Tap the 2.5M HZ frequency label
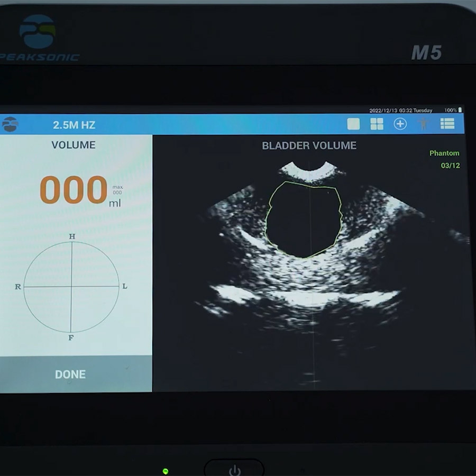476x476 pixels. click(74, 125)
